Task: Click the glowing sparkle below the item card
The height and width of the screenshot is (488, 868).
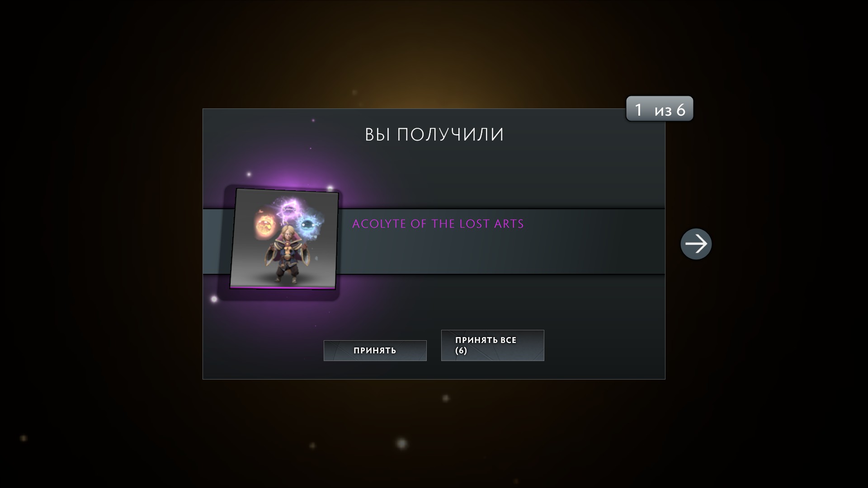Action: [x=214, y=299]
